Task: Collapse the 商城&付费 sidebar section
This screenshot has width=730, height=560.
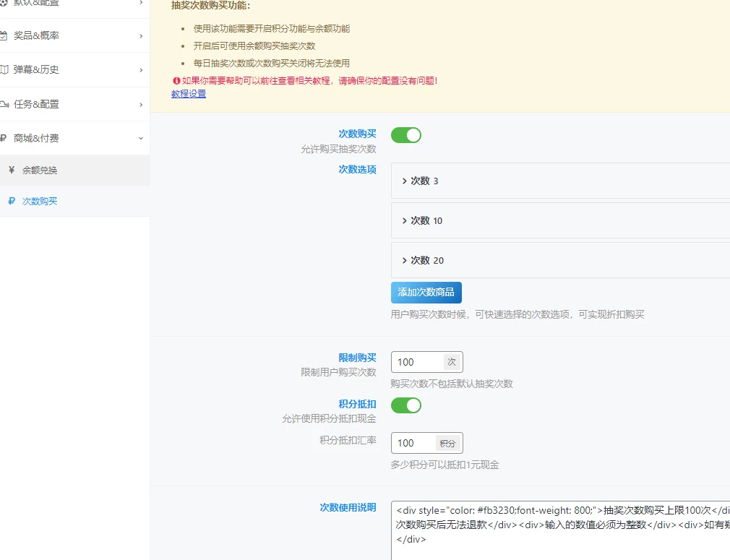Action: pos(72,137)
